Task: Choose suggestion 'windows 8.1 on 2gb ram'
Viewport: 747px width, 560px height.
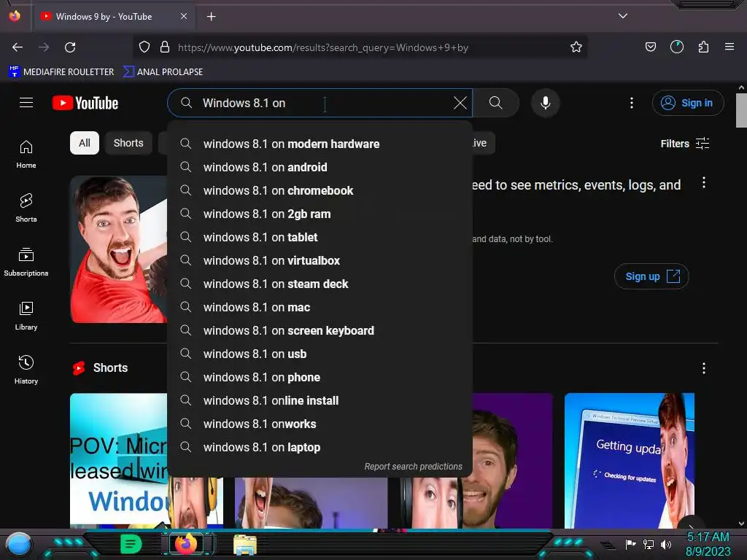Action: [x=320, y=214]
